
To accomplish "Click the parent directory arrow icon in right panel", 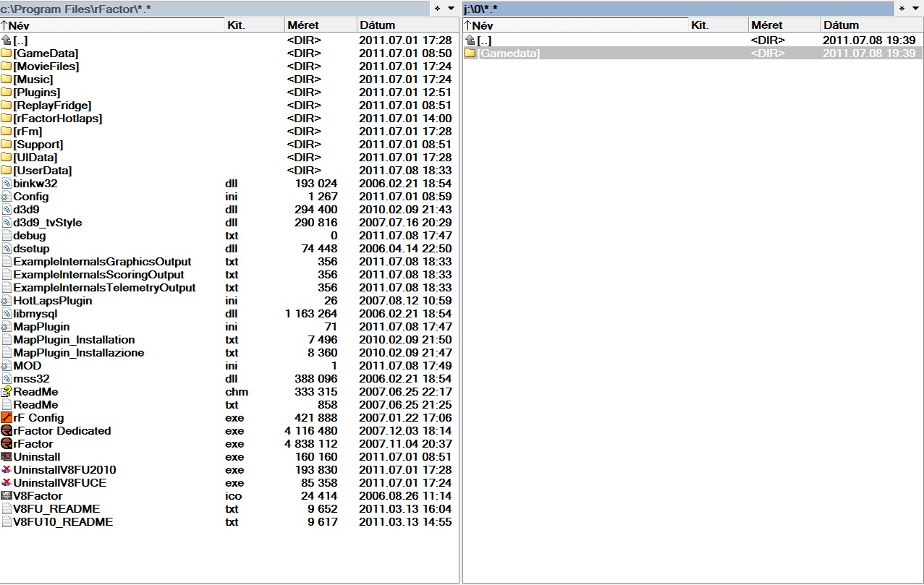I will [470, 40].
